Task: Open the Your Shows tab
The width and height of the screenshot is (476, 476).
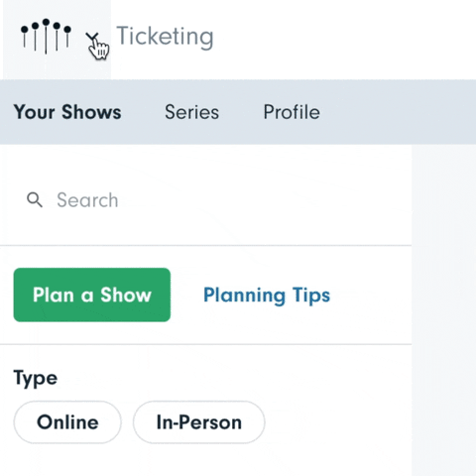Action: [x=67, y=112]
